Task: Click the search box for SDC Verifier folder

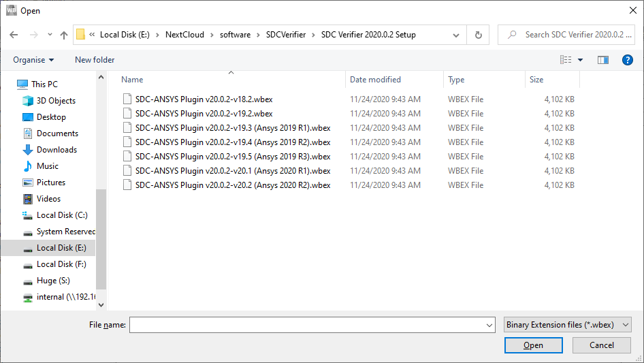Action: (x=566, y=35)
